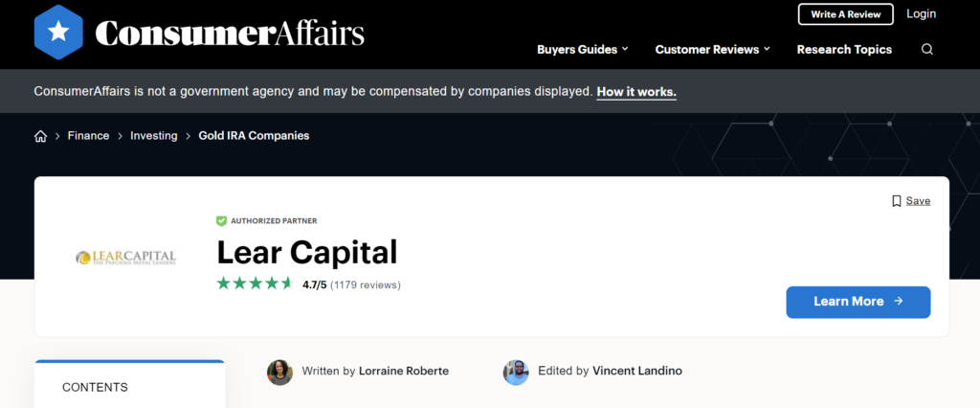Viewport: 980px width, 408px height.
Task: Click the Login link
Action: coord(921,13)
